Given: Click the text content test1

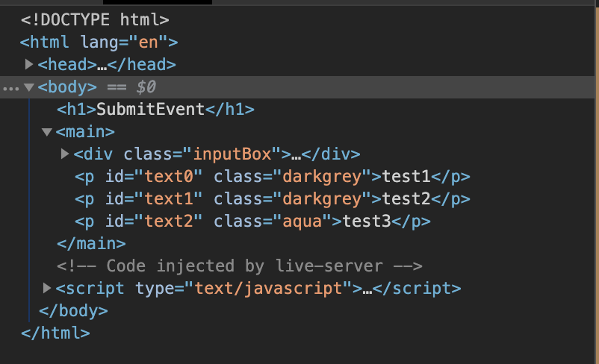Looking at the screenshot, I should [406, 177].
